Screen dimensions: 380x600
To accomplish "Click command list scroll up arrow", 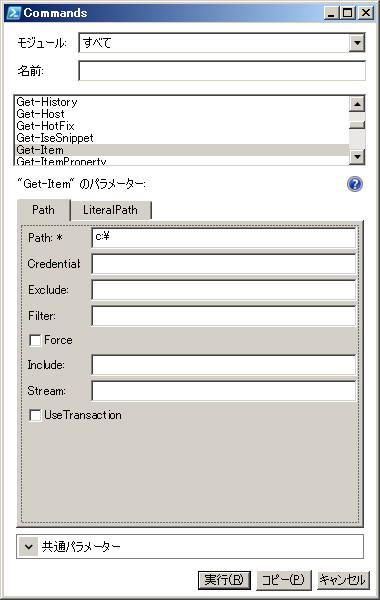I will [357, 104].
